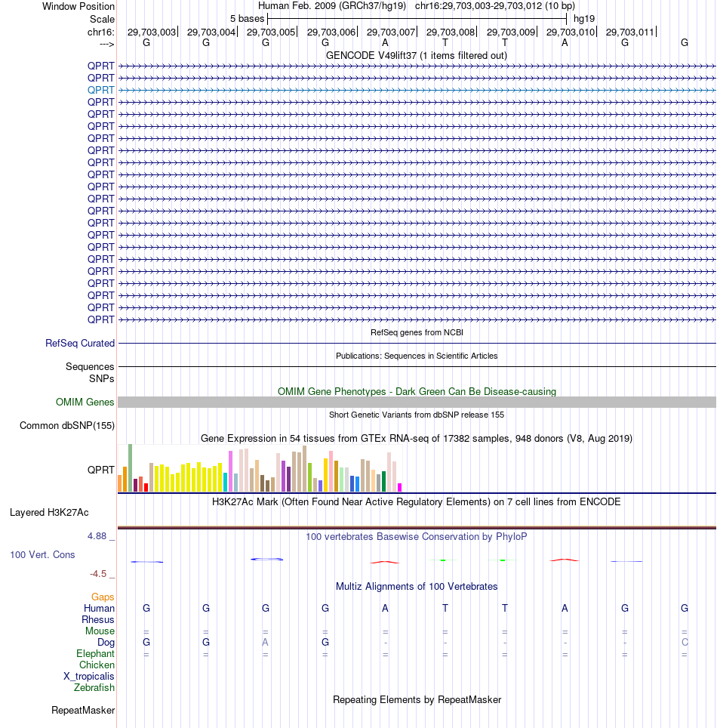Click 'Multiz Alignments of 100 Vertebrates' title
Image resolution: width=717 pixels, height=728 pixels.
(x=417, y=586)
